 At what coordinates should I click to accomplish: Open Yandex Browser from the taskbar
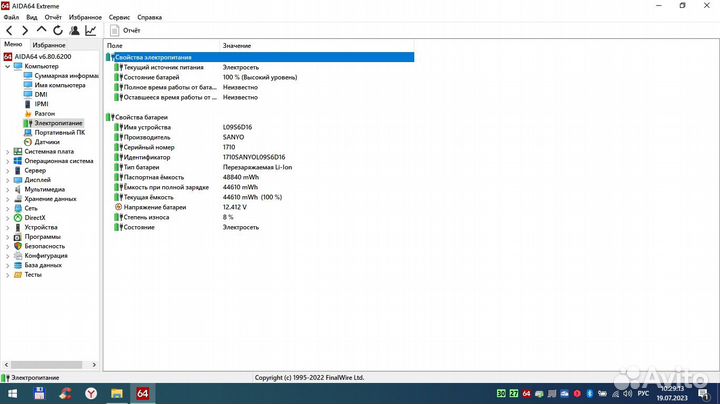(91, 393)
